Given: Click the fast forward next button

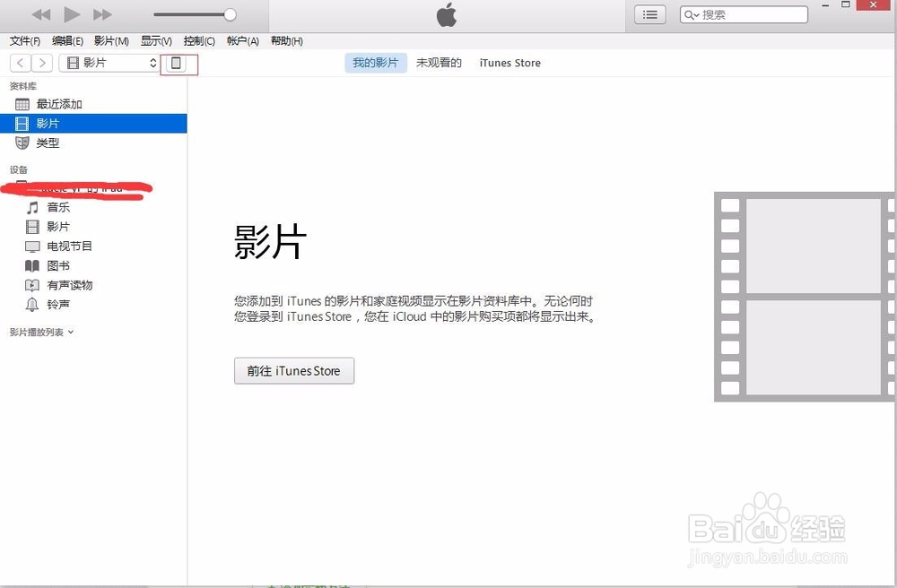Looking at the screenshot, I should click(102, 14).
